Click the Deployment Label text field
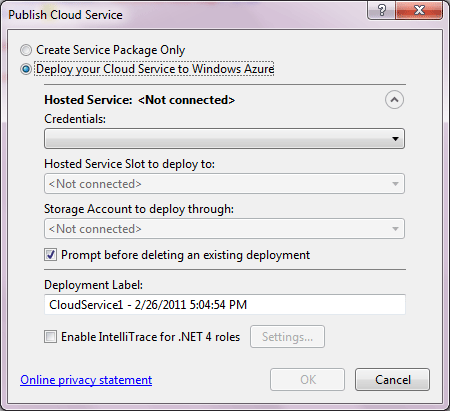The image size is (450, 411). [x=225, y=304]
